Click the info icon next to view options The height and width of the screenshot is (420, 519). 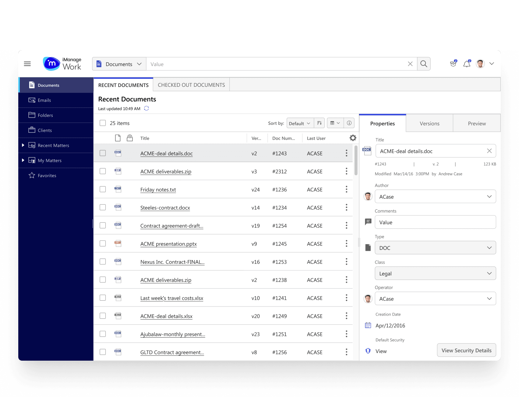click(349, 123)
